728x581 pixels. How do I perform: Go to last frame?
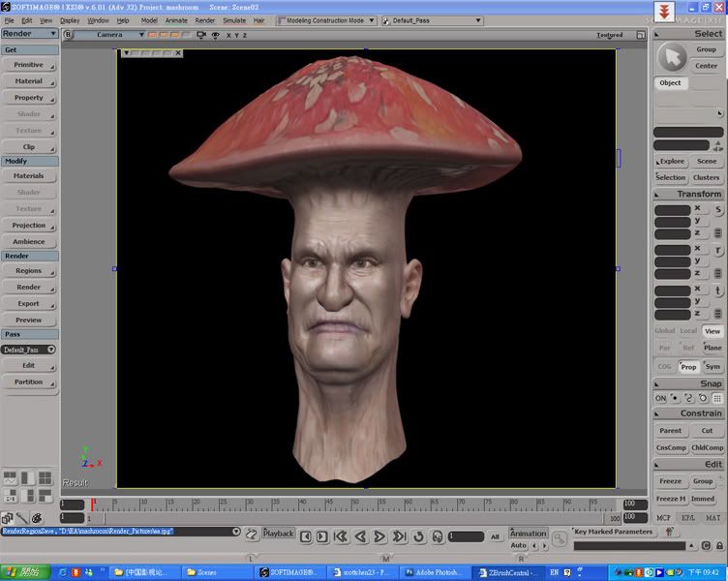399,536
